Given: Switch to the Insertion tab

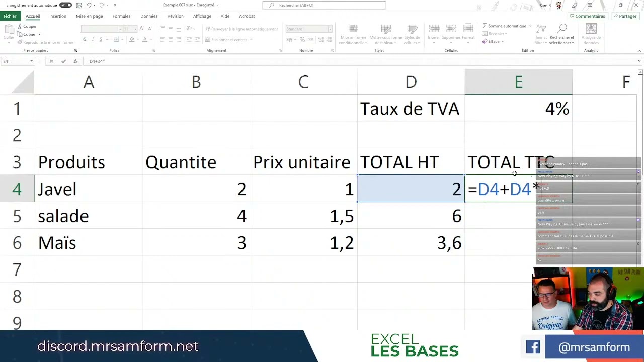Looking at the screenshot, I should tap(58, 16).
